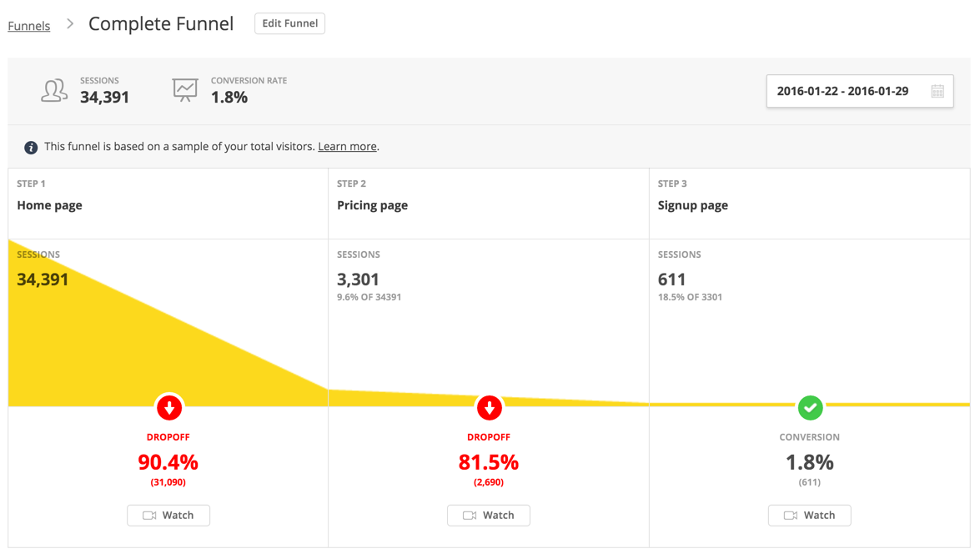980x559 pixels.
Task: Select the Step 1 Home page header
Action: (50, 205)
